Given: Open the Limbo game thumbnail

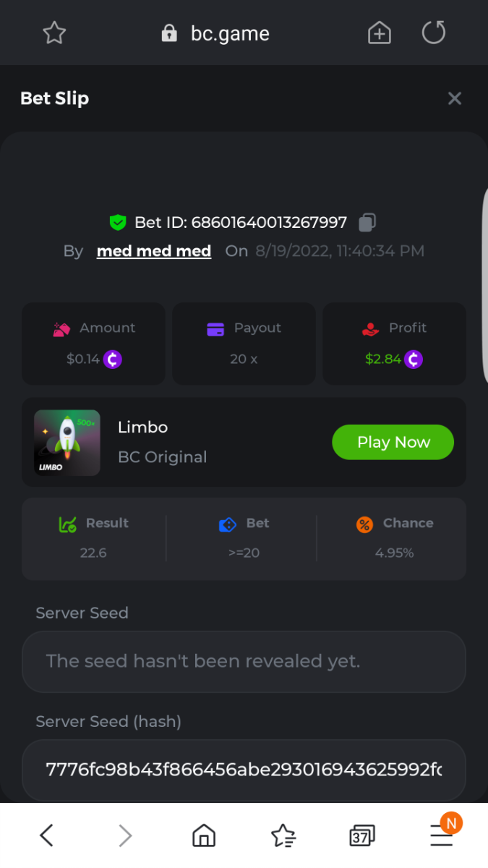Looking at the screenshot, I should 67,443.
